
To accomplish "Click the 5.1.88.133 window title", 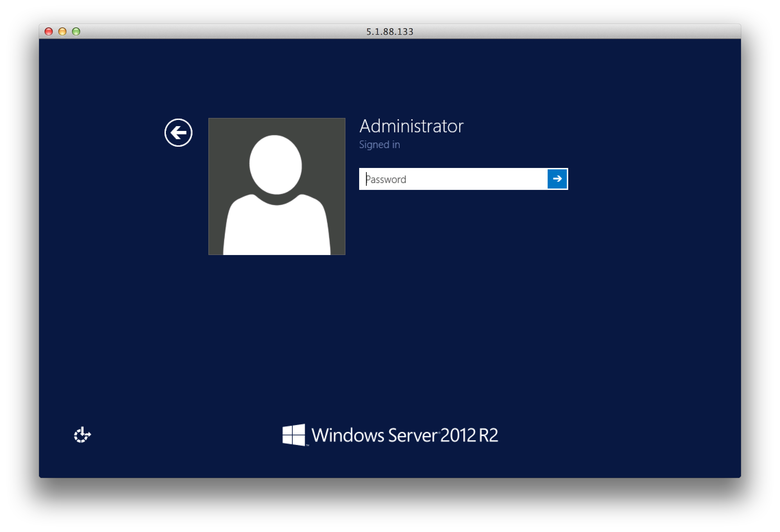I will [390, 32].
